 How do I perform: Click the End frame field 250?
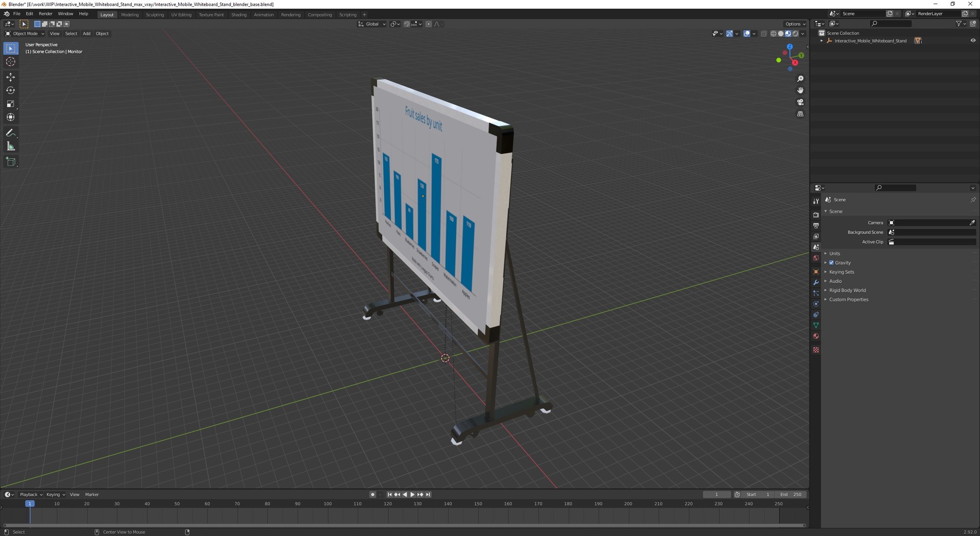pyautogui.click(x=792, y=495)
